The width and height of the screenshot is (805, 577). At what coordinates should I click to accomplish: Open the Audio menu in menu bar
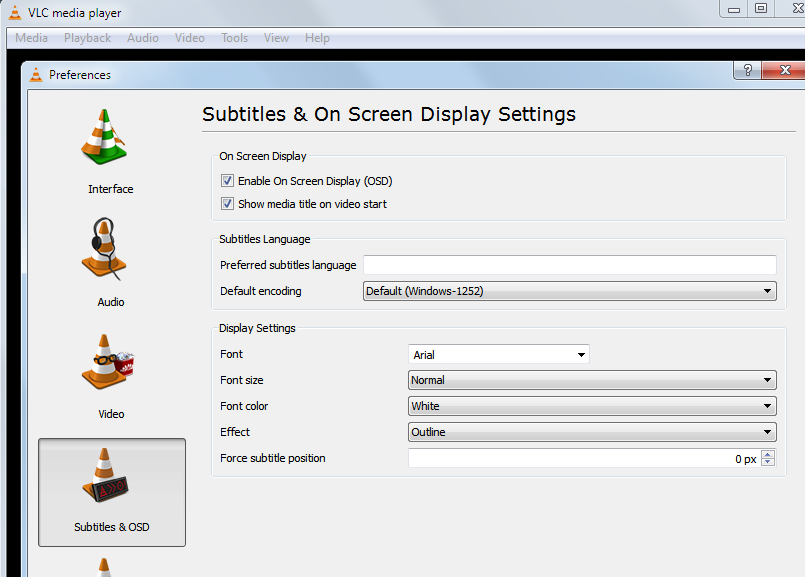coord(143,38)
